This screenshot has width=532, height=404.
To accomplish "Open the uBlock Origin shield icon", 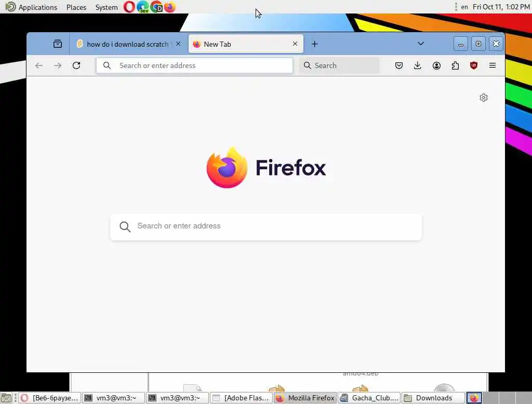I will pos(474,65).
